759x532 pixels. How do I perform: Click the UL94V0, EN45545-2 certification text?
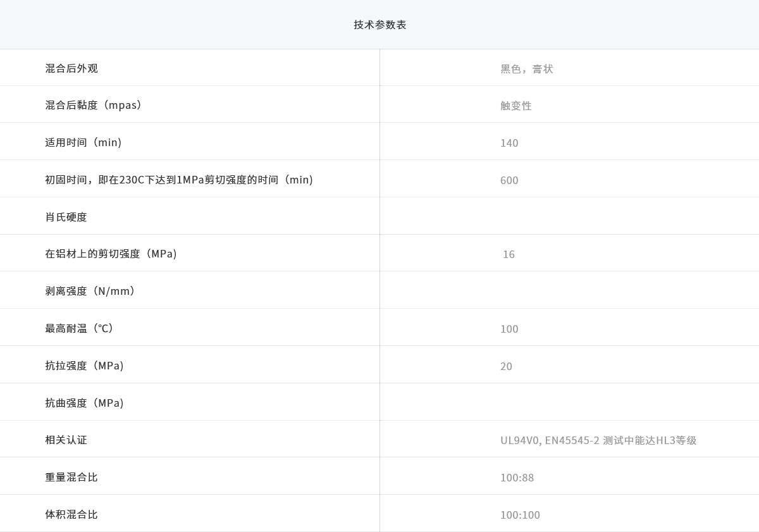(x=598, y=440)
